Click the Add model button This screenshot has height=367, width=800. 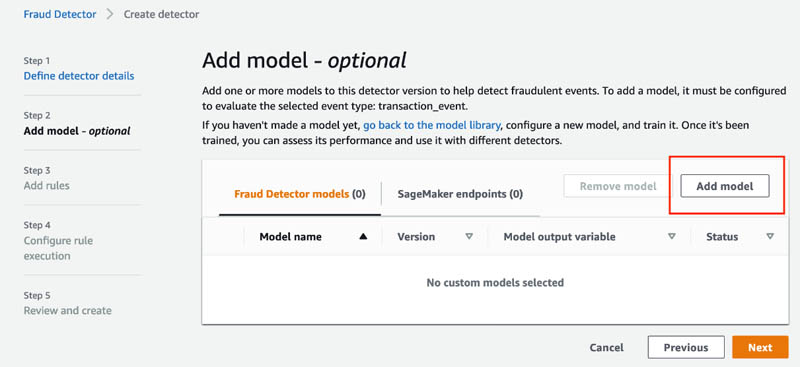tap(724, 186)
